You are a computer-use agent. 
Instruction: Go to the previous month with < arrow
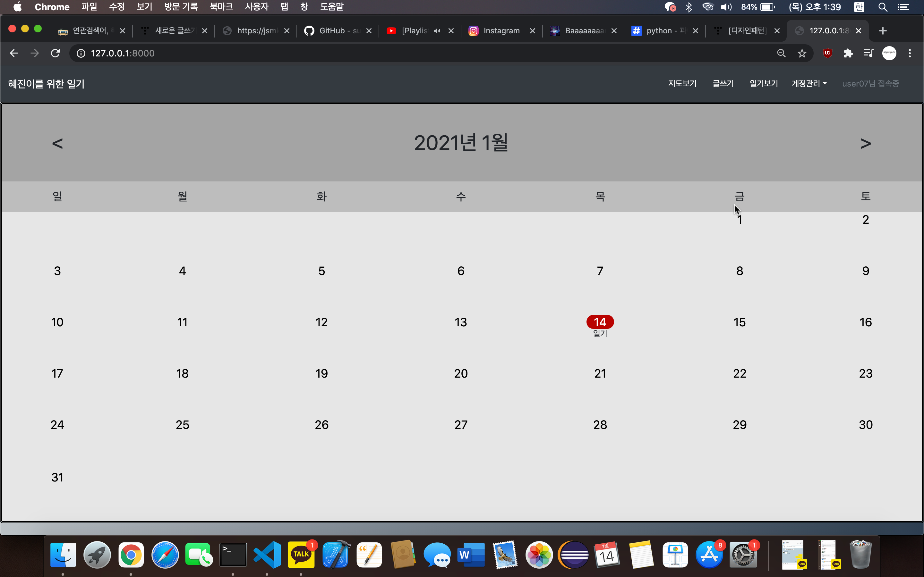[x=57, y=144]
